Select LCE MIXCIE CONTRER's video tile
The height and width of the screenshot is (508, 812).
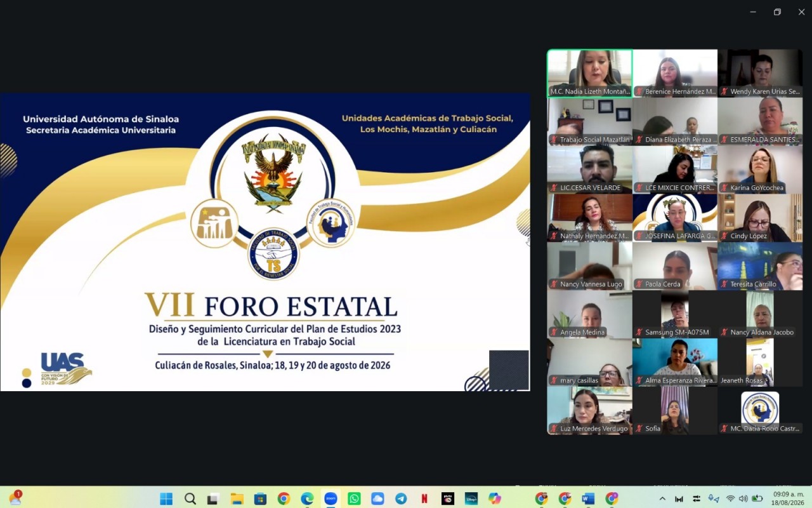click(675, 170)
